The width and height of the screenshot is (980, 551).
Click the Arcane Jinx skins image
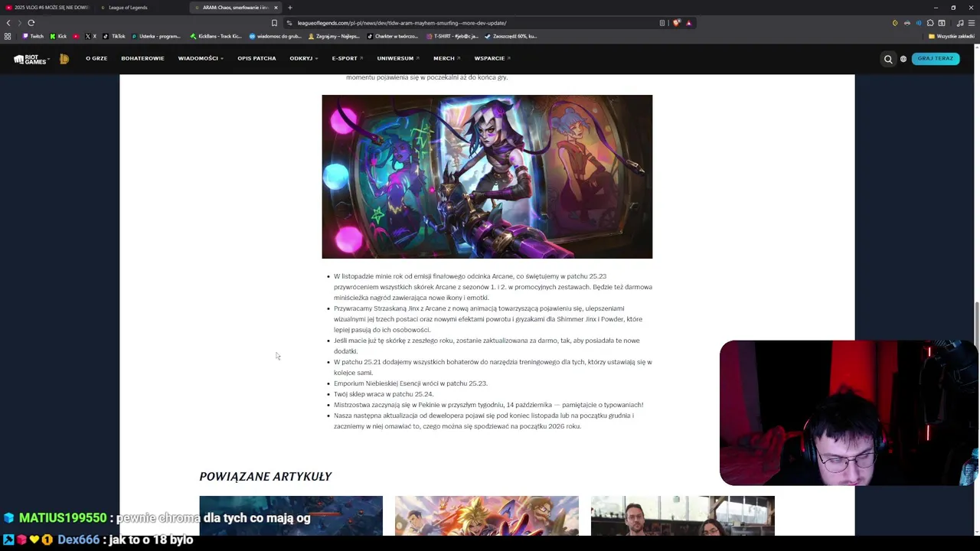point(487,177)
